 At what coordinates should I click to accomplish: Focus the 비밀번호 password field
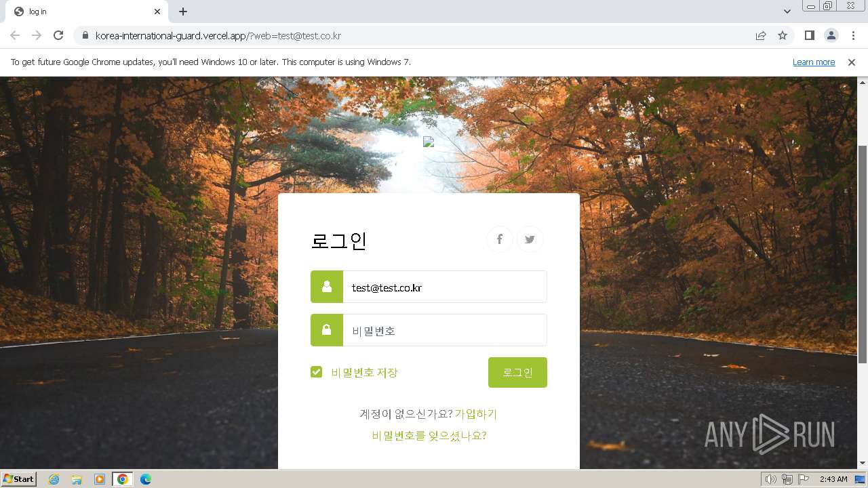click(445, 330)
